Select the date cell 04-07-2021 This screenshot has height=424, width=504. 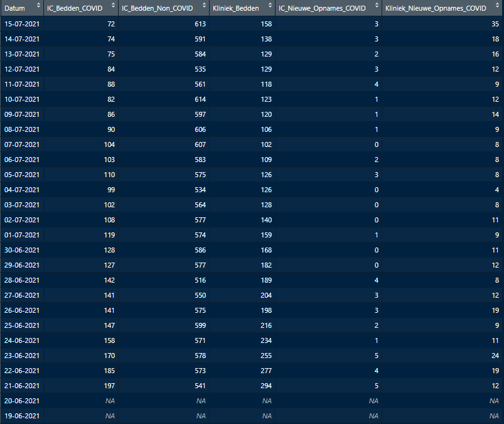(x=22, y=190)
